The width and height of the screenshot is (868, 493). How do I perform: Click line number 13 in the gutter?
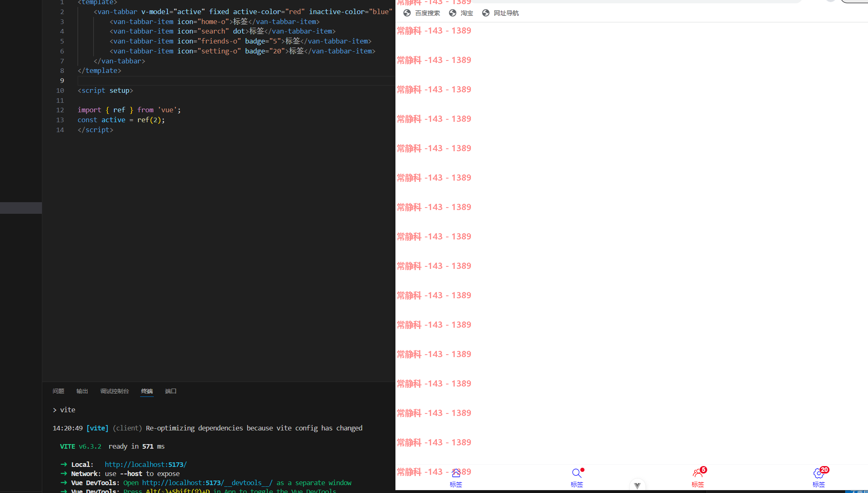[x=60, y=120]
